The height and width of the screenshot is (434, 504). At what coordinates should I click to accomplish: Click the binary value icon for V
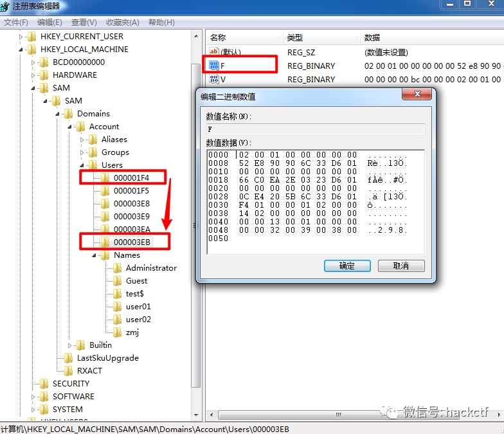pyautogui.click(x=213, y=79)
